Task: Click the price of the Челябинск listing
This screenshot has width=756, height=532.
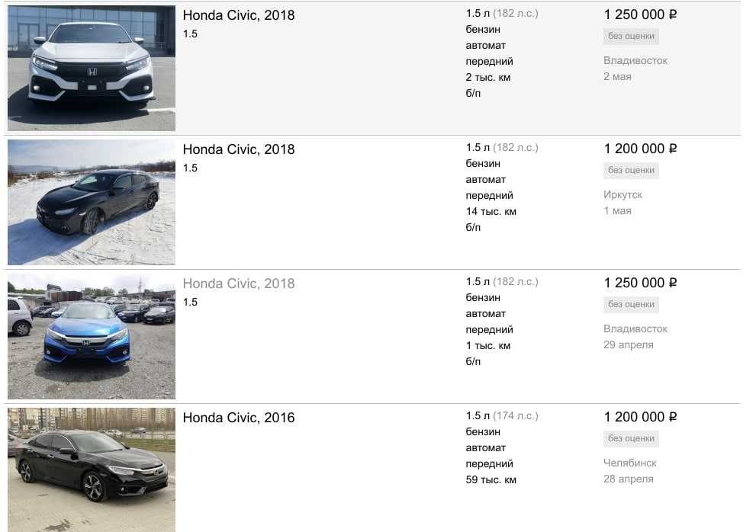Action: tap(640, 417)
